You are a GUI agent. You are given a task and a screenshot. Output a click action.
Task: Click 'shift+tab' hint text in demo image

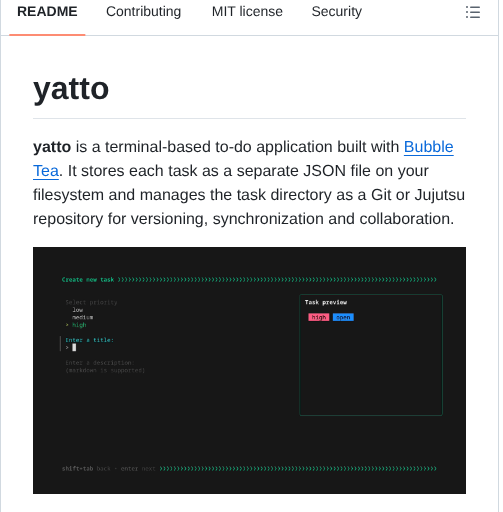77,469
